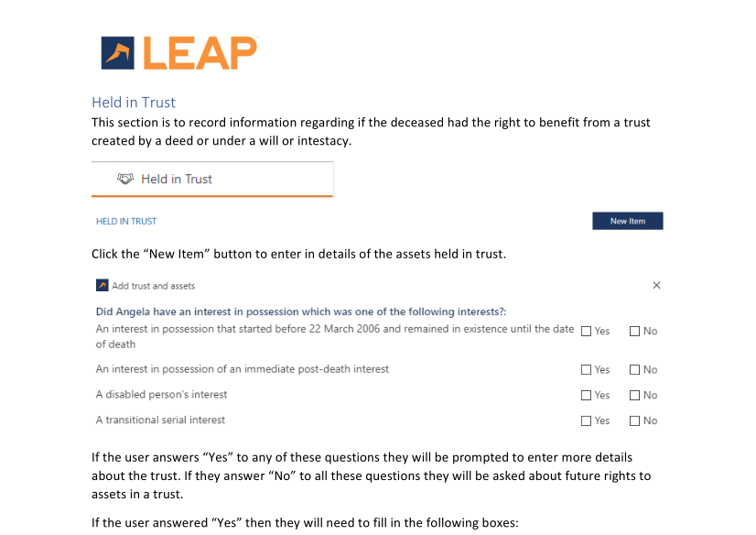Mark Yes for transitional serial interest
Viewport: 756px width, 535px height.
(x=586, y=421)
